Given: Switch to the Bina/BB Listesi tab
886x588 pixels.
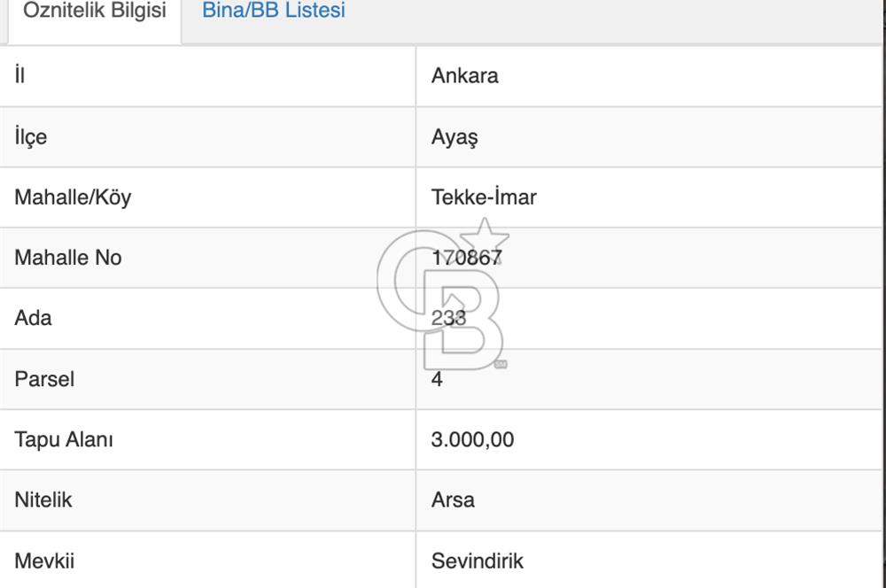Looking at the screenshot, I should pyautogui.click(x=274, y=12).
